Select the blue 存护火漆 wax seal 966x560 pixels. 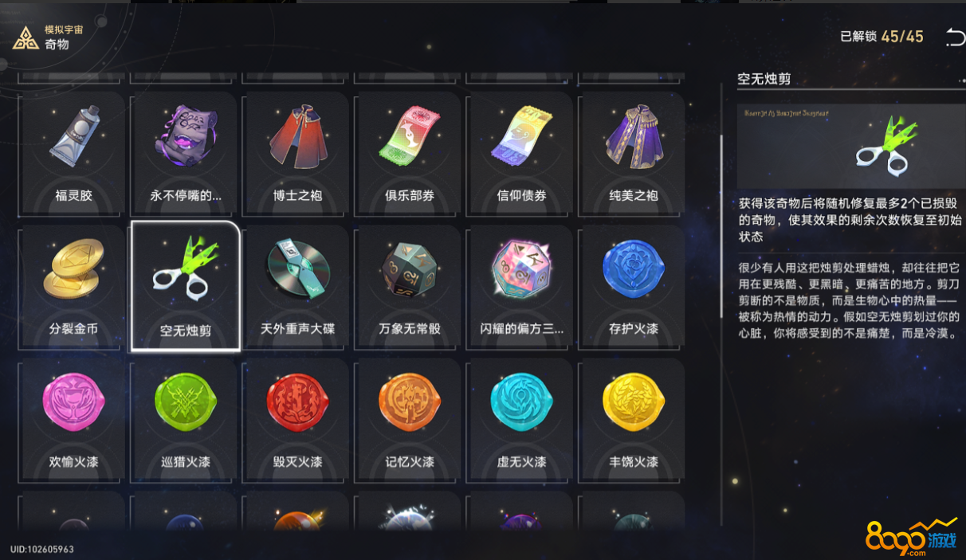633,286
